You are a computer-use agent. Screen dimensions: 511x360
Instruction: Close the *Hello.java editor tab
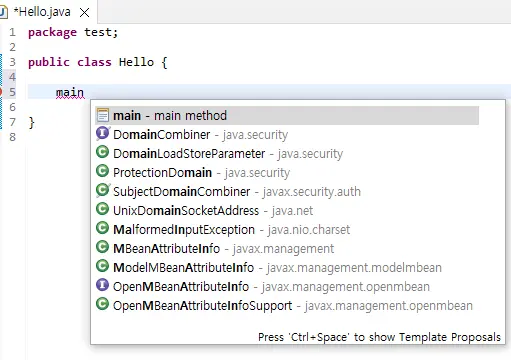(x=85, y=13)
